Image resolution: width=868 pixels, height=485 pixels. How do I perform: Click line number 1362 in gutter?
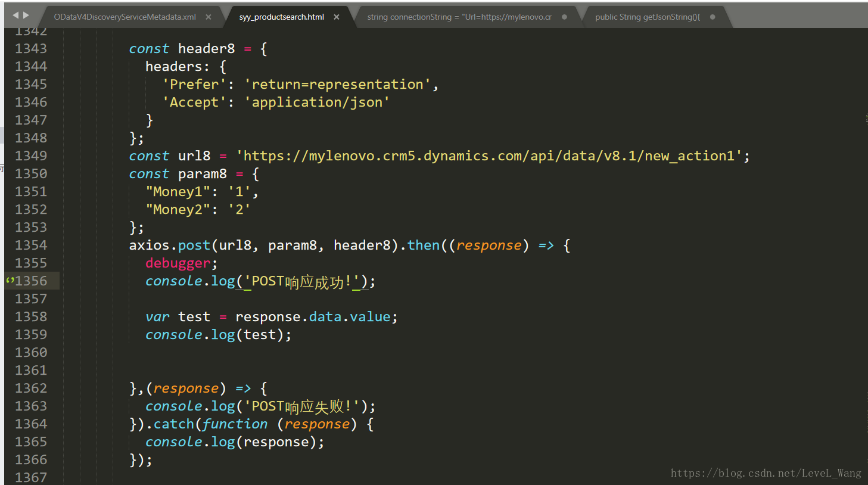click(31, 388)
